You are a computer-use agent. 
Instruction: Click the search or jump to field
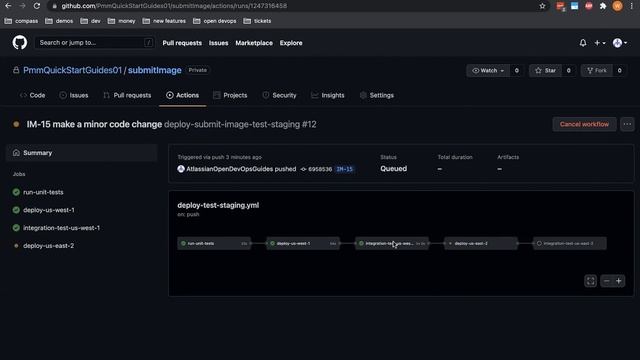click(95, 42)
